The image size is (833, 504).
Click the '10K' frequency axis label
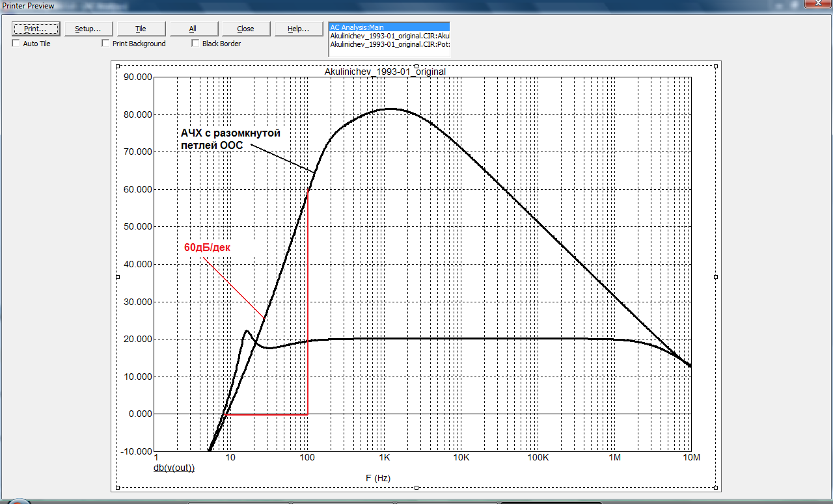(461, 458)
